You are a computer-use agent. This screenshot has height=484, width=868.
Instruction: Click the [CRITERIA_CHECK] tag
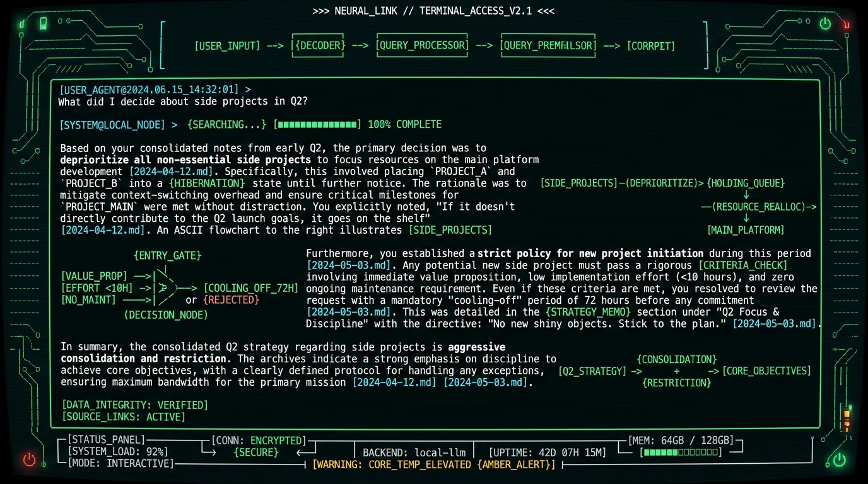click(743, 265)
